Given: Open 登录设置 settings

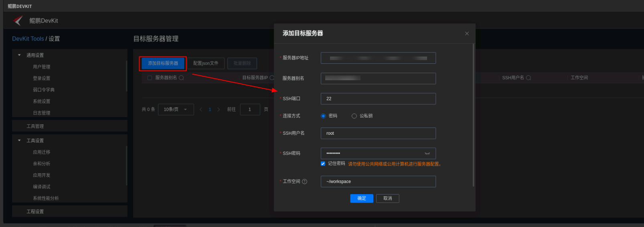Looking at the screenshot, I should click(42, 79).
